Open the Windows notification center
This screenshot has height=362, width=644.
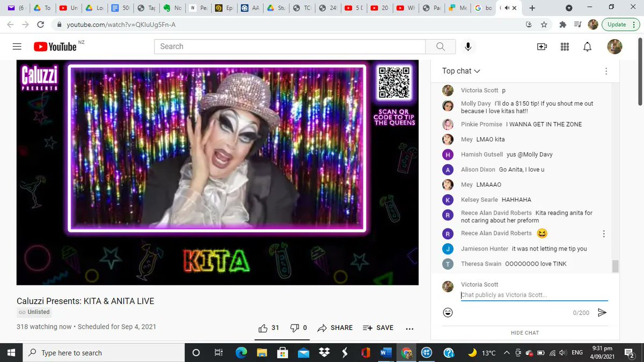(x=630, y=353)
